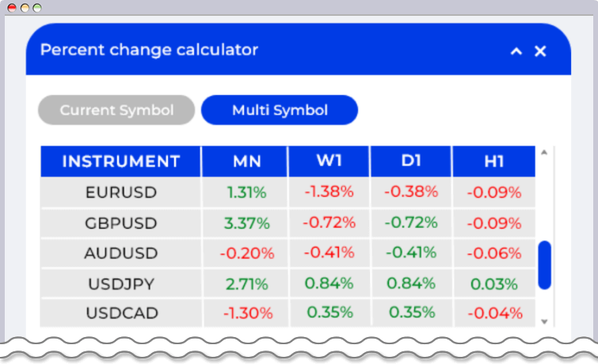Click the blue scrollbar thumb
The height and width of the screenshot is (364, 598).
(544, 265)
